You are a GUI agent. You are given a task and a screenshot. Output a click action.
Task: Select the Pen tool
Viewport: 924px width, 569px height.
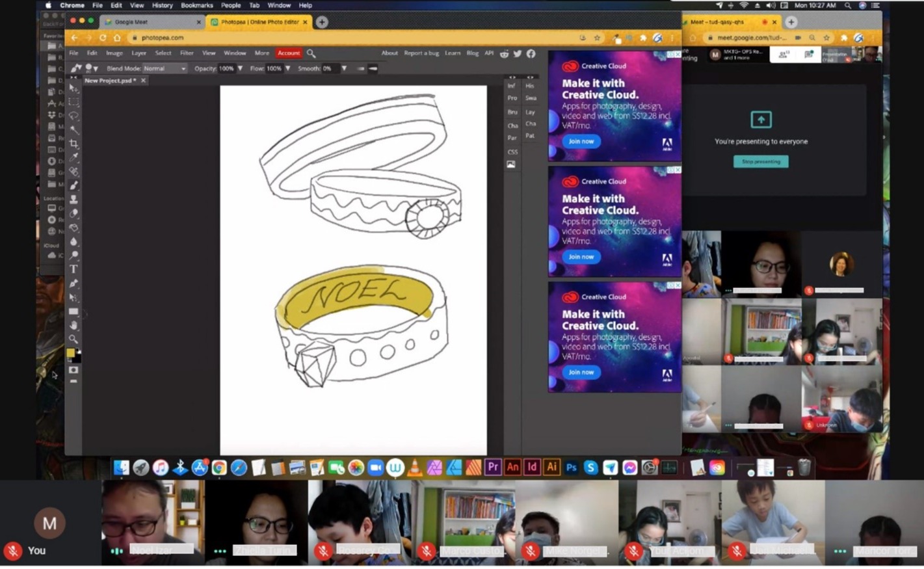74,284
